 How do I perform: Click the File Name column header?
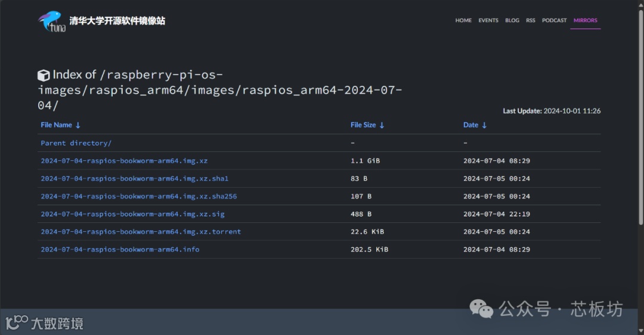click(56, 125)
